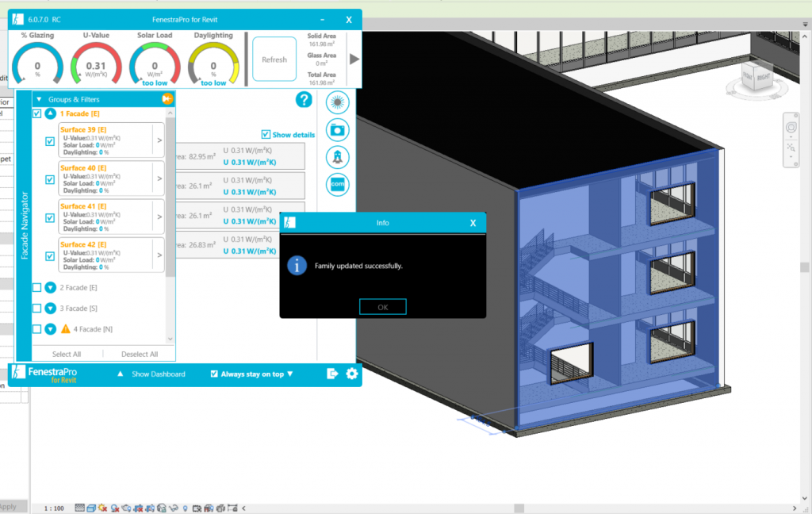
Task: Toggle the Always stay on top checkbox
Action: (x=214, y=374)
